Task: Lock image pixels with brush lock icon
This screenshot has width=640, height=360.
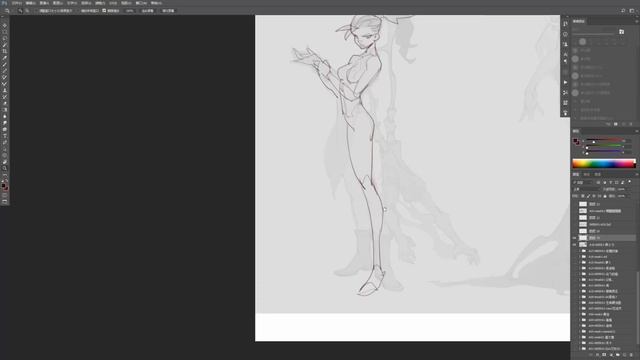Action: point(588,196)
